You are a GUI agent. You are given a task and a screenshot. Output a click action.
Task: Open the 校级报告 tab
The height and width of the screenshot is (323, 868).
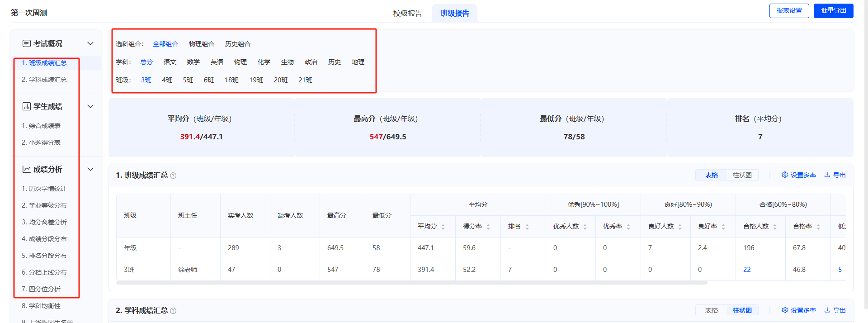[408, 13]
